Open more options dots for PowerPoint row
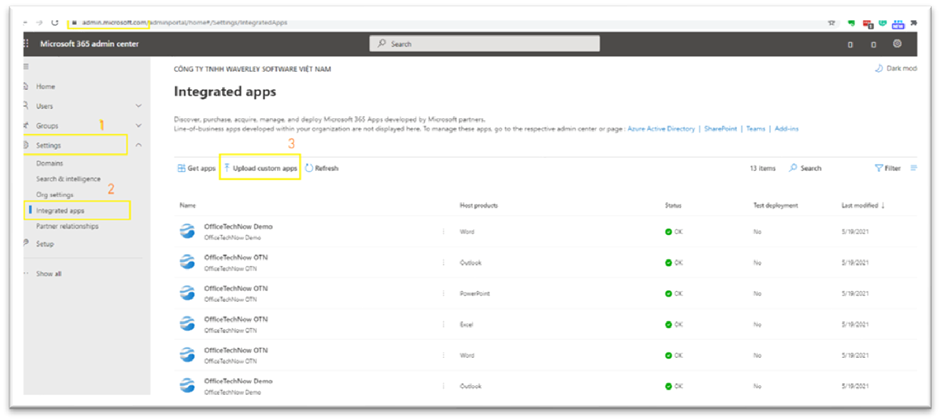The width and height of the screenshot is (940, 420). tap(444, 294)
